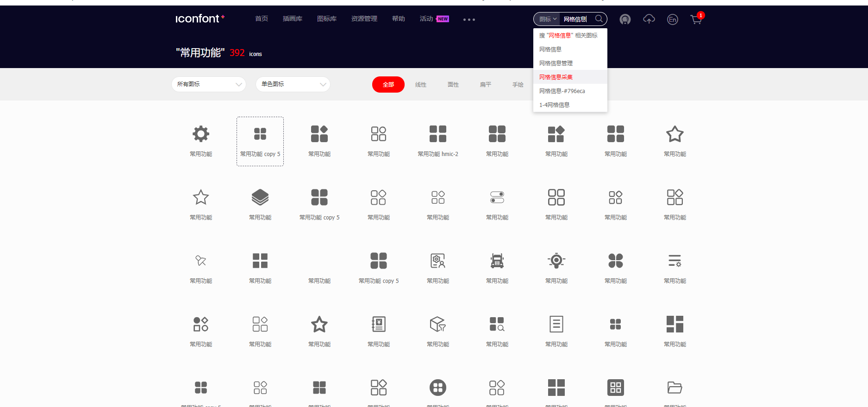
Task: Click the truck 常用功能 icon
Action: tap(497, 261)
